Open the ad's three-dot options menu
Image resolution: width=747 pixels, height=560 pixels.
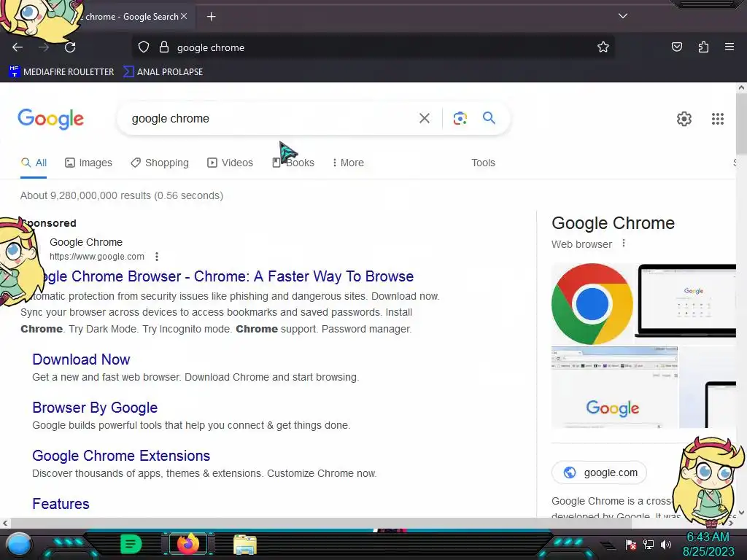pos(157,257)
